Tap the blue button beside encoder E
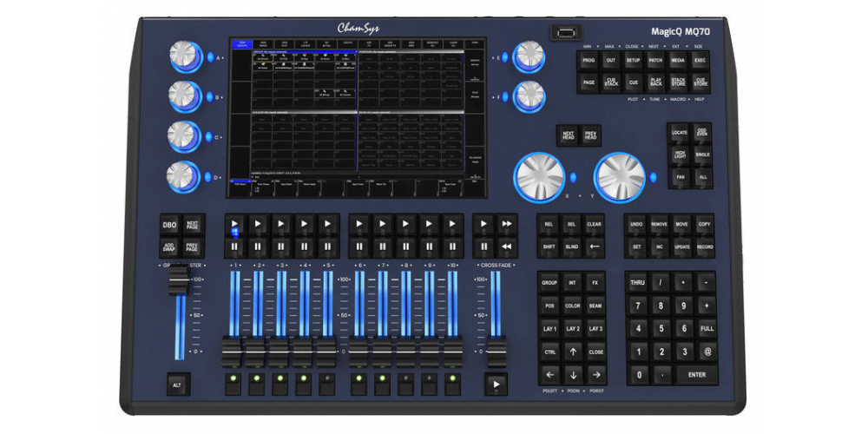868x434 pixels. click(x=505, y=57)
